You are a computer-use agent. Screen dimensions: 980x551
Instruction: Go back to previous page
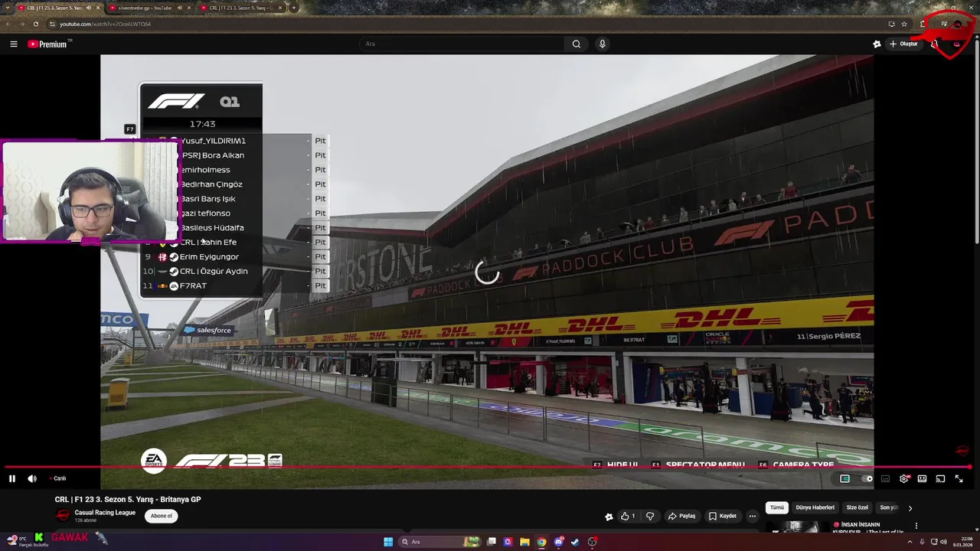[x=9, y=24]
